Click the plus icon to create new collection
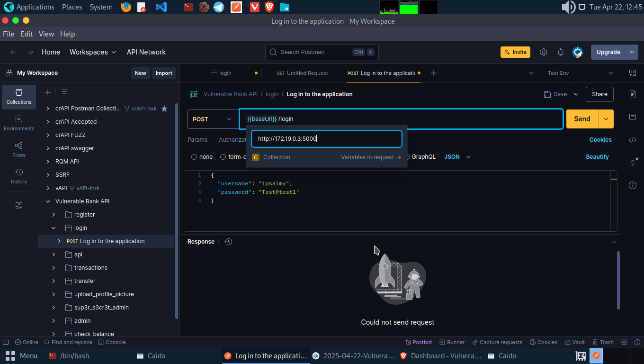Viewport: 644px width, 364px height. click(47, 92)
